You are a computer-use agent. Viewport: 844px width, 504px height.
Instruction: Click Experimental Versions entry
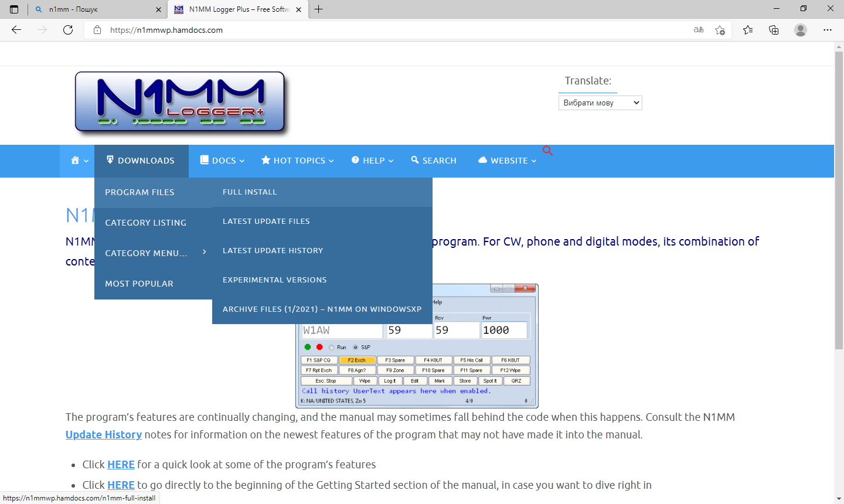click(x=322, y=280)
